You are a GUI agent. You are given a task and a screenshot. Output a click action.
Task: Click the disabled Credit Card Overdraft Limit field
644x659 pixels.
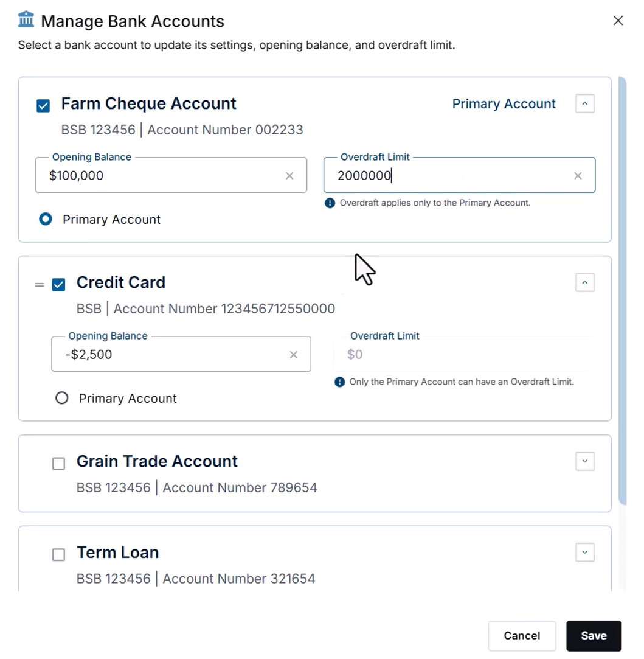tap(463, 354)
